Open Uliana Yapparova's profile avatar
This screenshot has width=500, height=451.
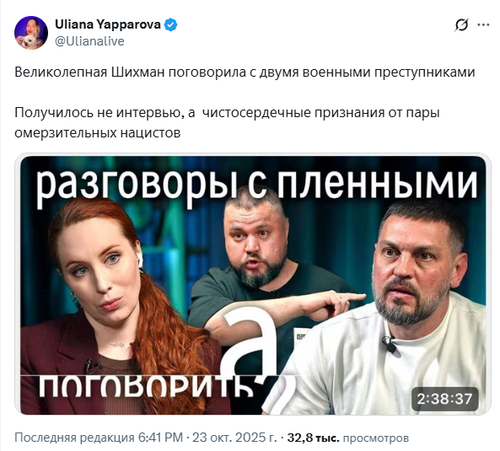pyautogui.click(x=31, y=33)
